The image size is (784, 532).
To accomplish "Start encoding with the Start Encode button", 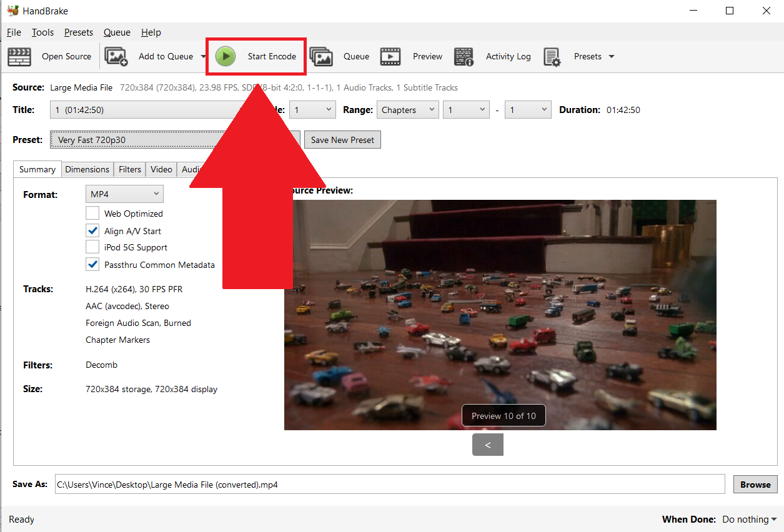I will coord(256,56).
